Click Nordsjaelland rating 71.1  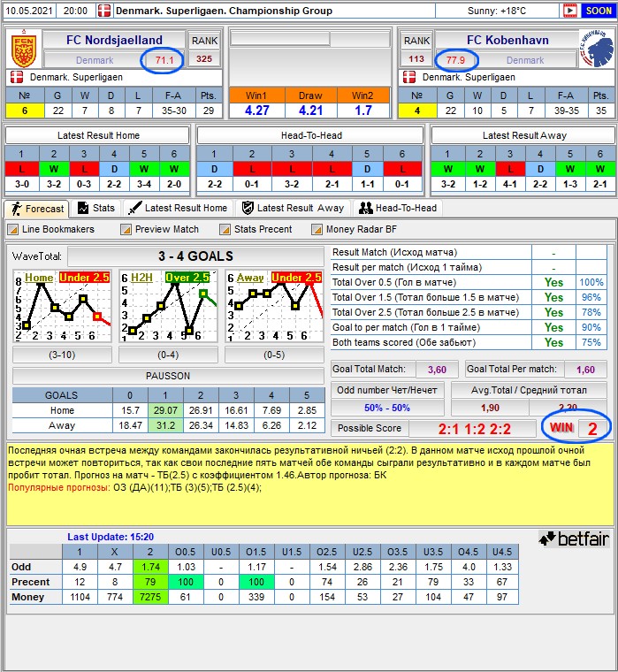164,60
